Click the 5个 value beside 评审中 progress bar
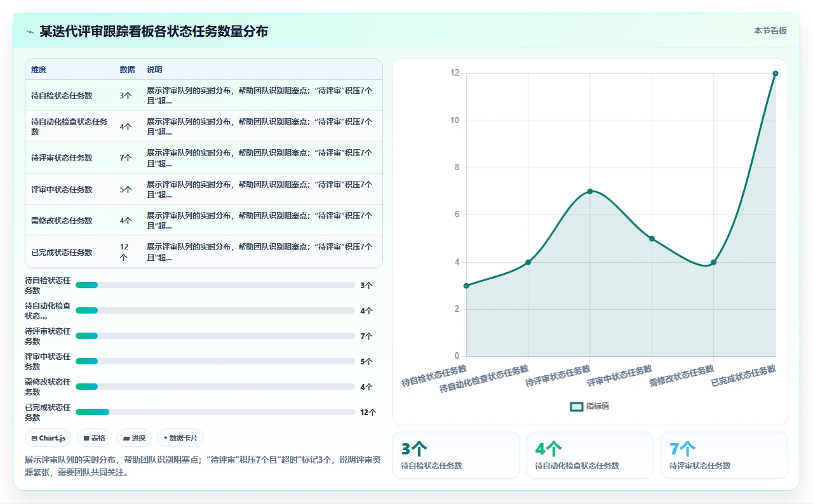 (x=366, y=361)
